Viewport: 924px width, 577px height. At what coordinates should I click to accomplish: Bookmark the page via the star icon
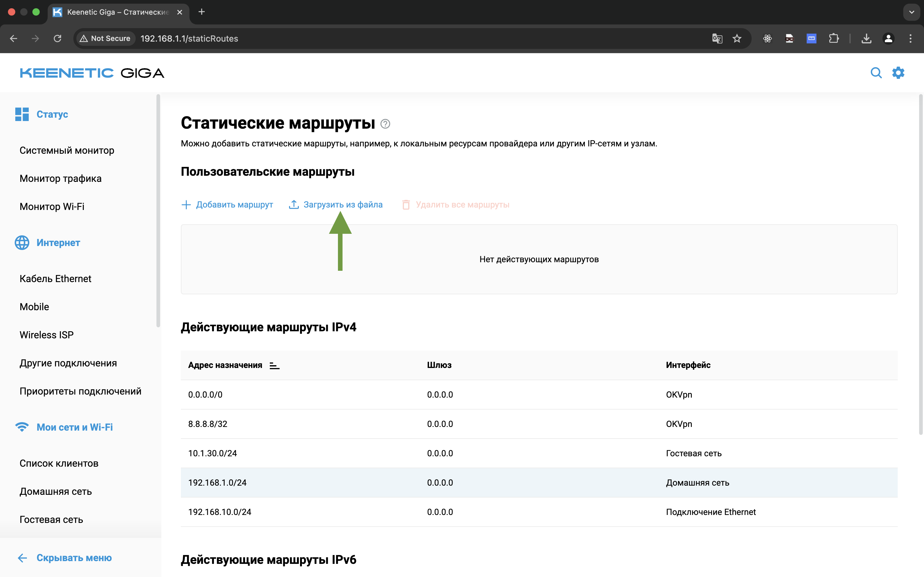pos(737,38)
